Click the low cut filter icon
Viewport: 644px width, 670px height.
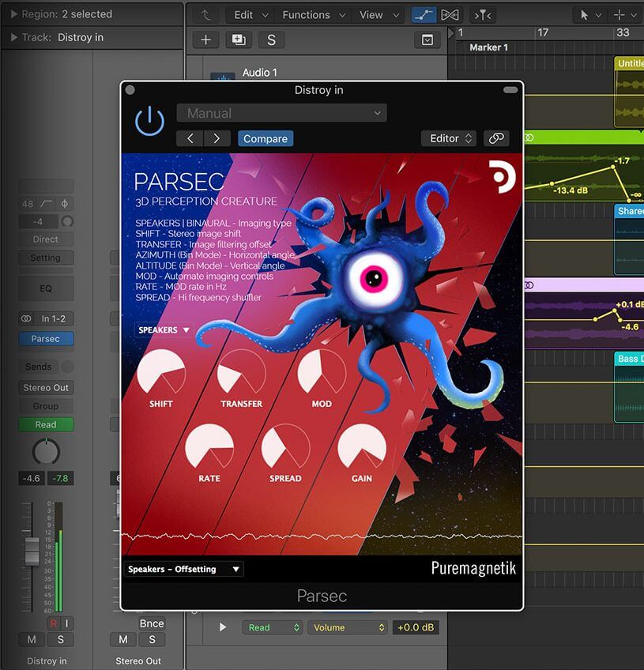[47, 204]
